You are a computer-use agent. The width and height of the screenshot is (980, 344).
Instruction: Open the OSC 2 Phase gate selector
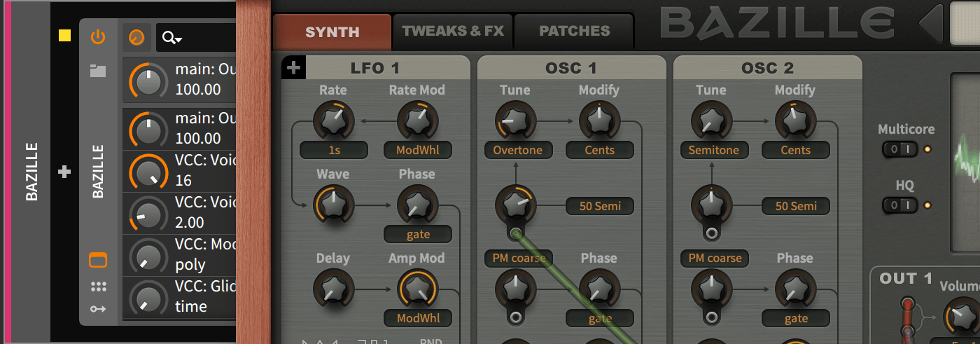point(796,318)
